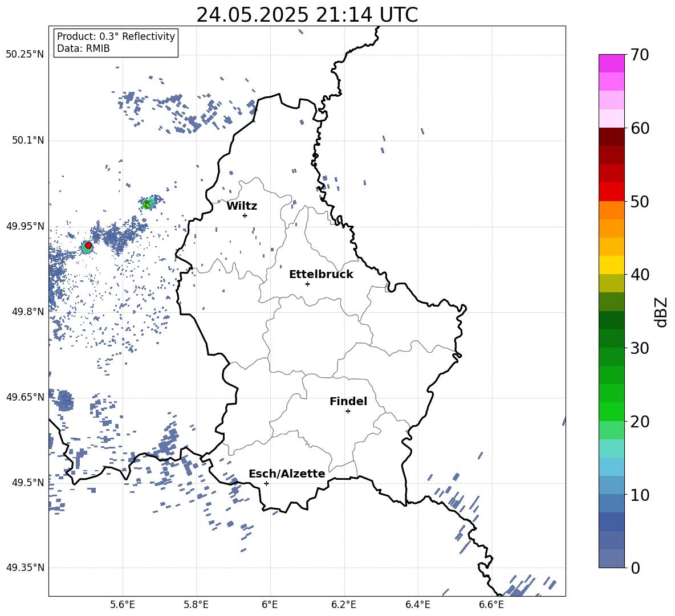Screen dimensions: 675x616
Task: Click the 40 value on the colorbar
Action: pos(640,275)
